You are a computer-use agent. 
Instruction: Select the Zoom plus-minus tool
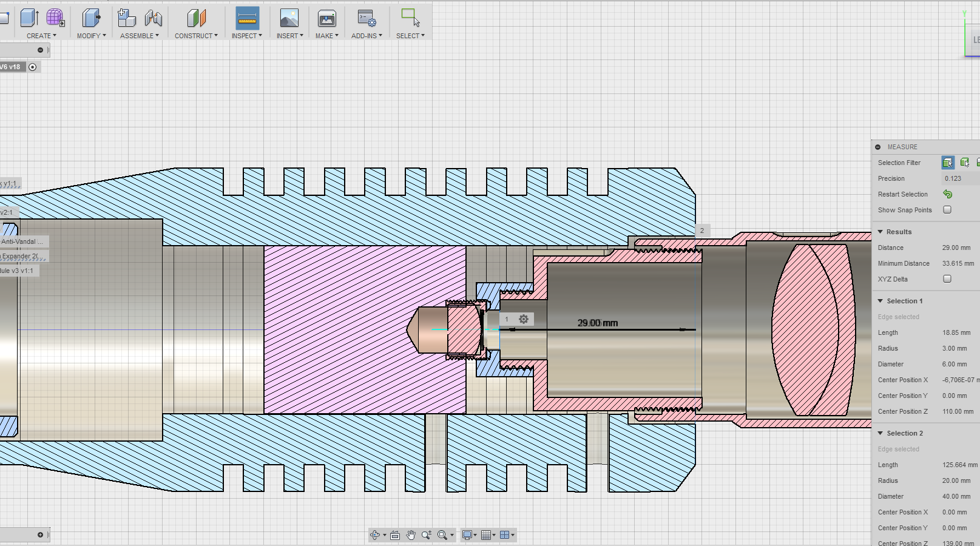point(427,535)
